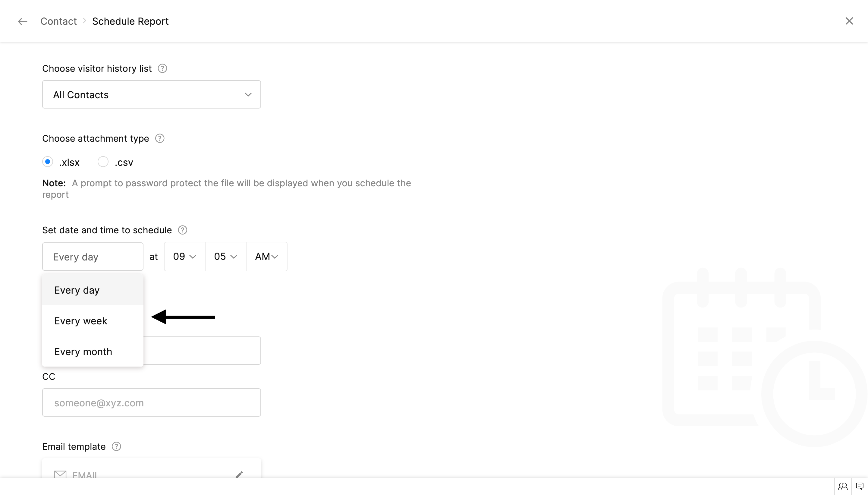Choose Every month from the frequency list

click(x=83, y=352)
